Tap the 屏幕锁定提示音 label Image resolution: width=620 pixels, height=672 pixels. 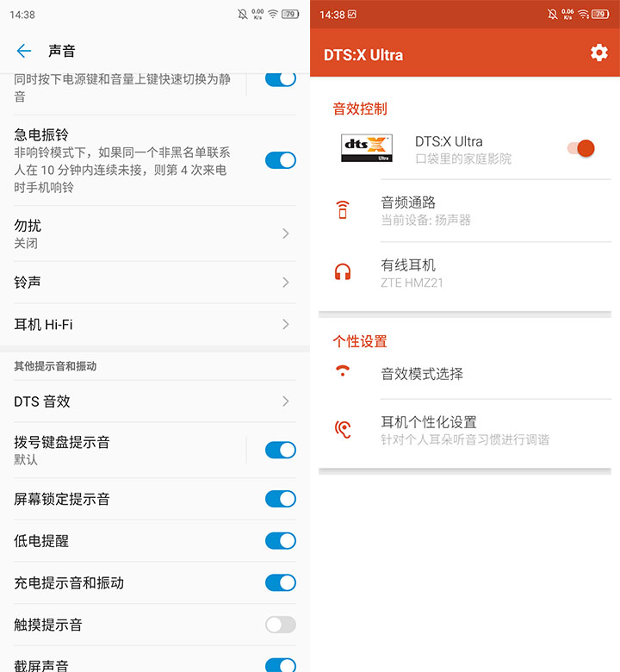coord(62,499)
